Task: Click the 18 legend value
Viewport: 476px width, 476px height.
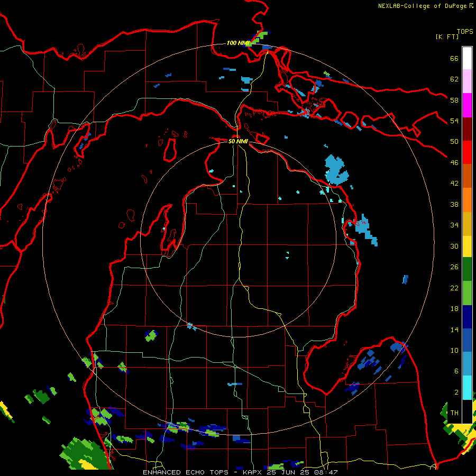Action: 454,309
